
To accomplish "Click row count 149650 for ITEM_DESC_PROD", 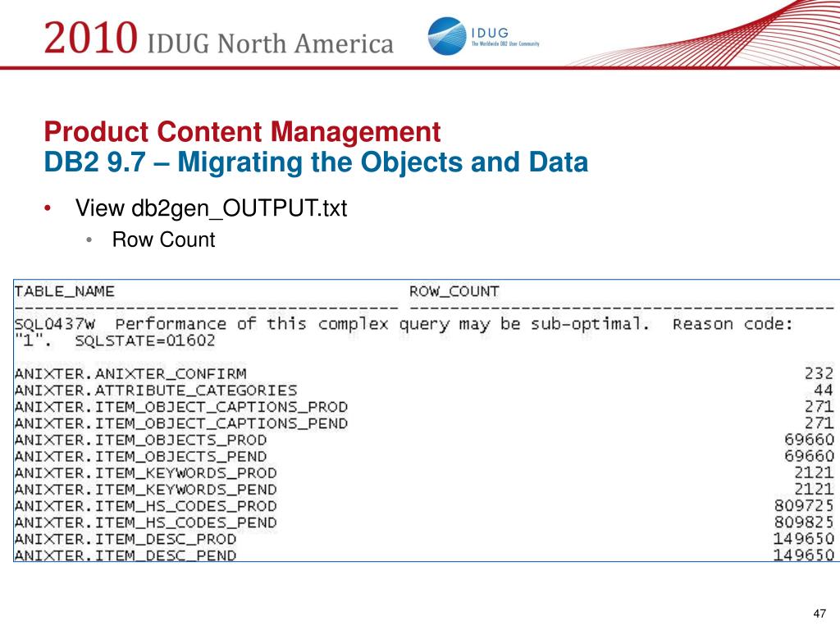I will tap(804, 539).
